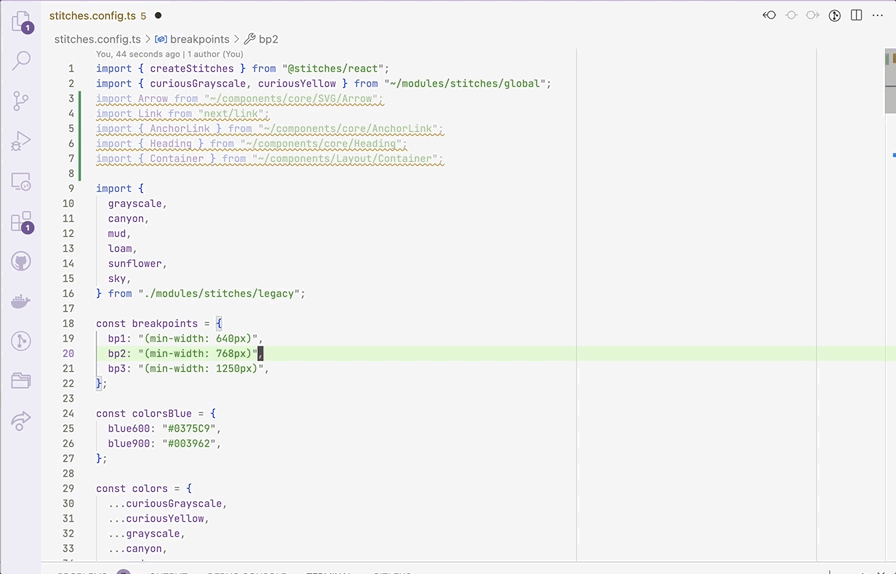This screenshot has width=896, height=574.
Task: Split the editor to the right
Action: [x=856, y=15]
